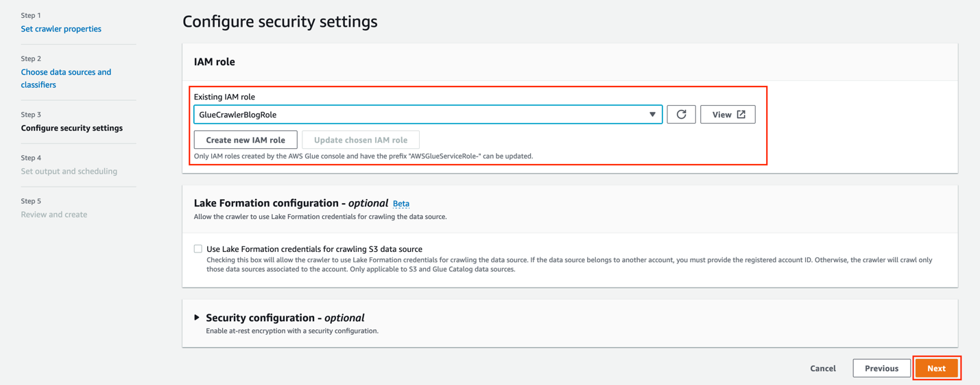Cancel the crawler setup
Viewport: 980px width, 385px height.
pos(823,369)
